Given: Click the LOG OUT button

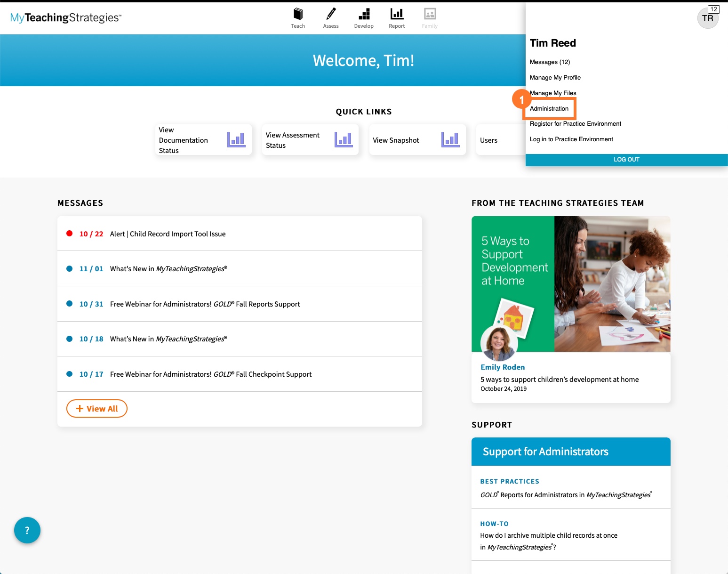Looking at the screenshot, I should click(626, 160).
